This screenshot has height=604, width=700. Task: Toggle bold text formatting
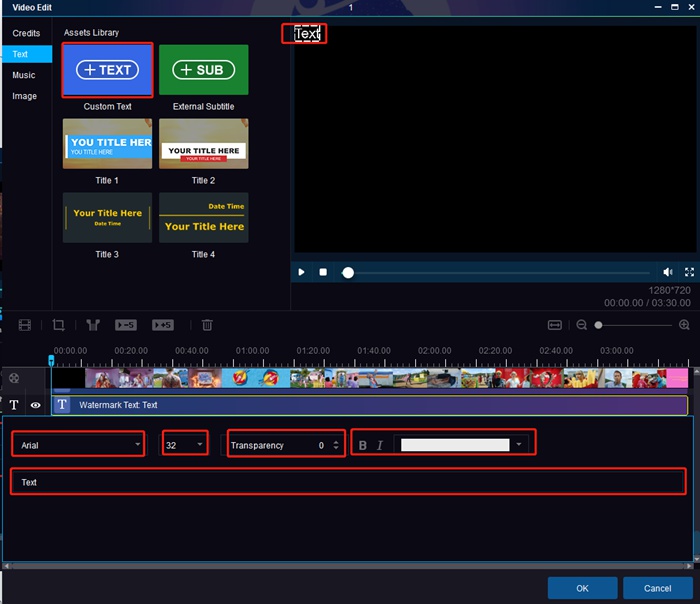click(363, 445)
